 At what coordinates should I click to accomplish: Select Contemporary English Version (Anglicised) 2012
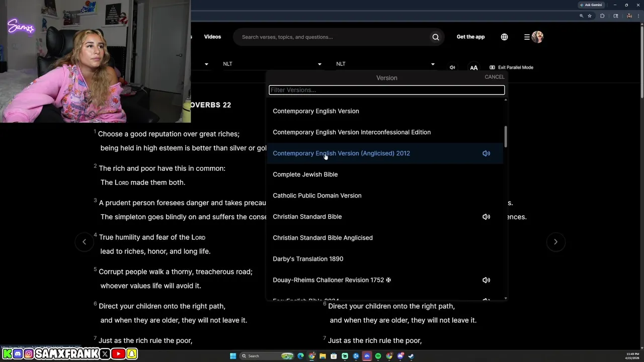click(385, 153)
